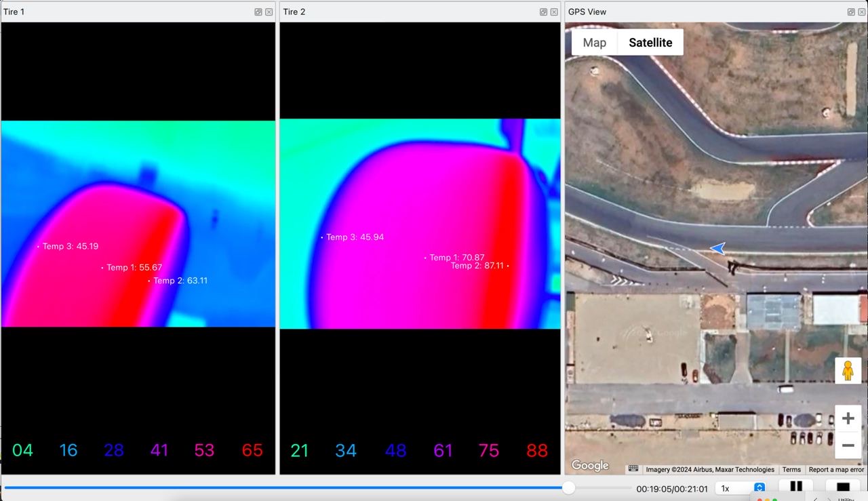Viewport: 868px width, 501px height.
Task: Click the blue arrow position marker on map
Action: point(717,249)
